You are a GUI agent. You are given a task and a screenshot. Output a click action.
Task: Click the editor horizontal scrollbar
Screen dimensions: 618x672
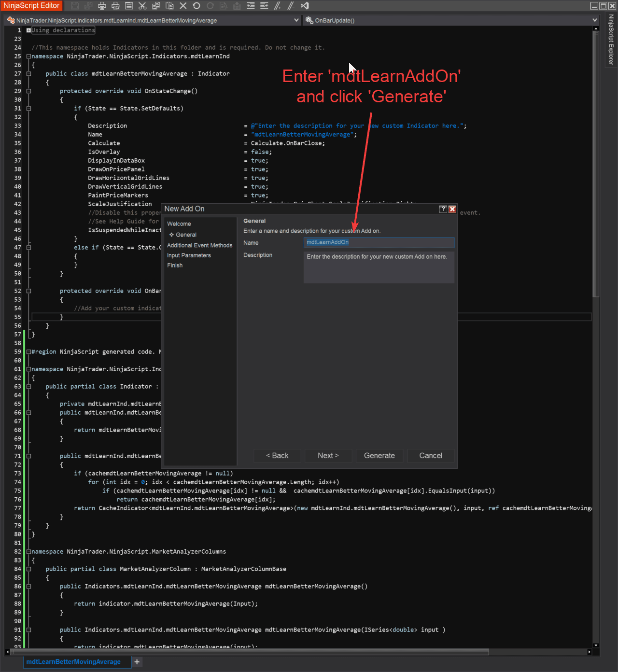click(x=250, y=652)
